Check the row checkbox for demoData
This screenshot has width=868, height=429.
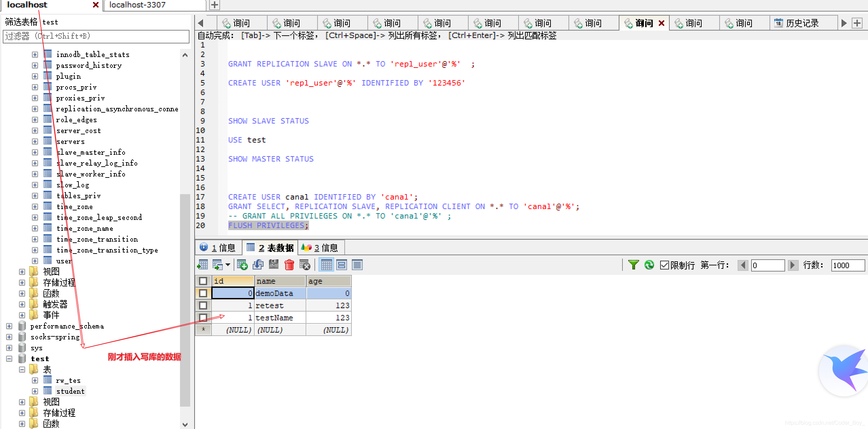[203, 293]
